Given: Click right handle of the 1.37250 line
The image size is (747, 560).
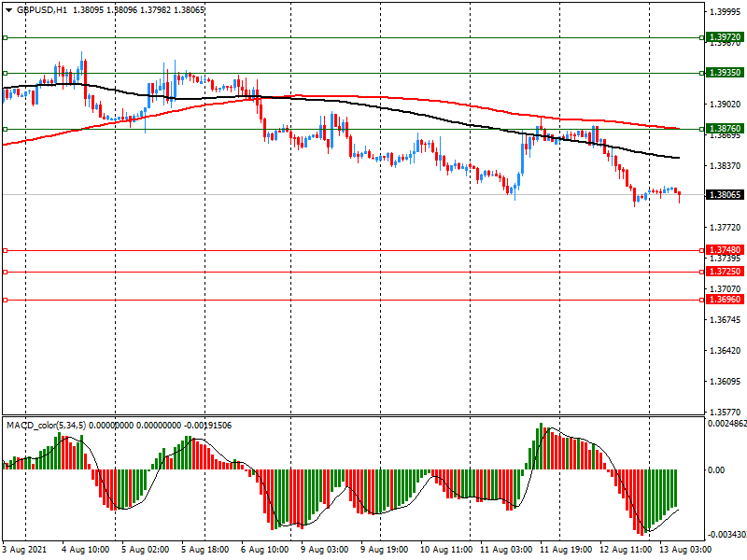Looking at the screenshot, I should [x=702, y=272].
